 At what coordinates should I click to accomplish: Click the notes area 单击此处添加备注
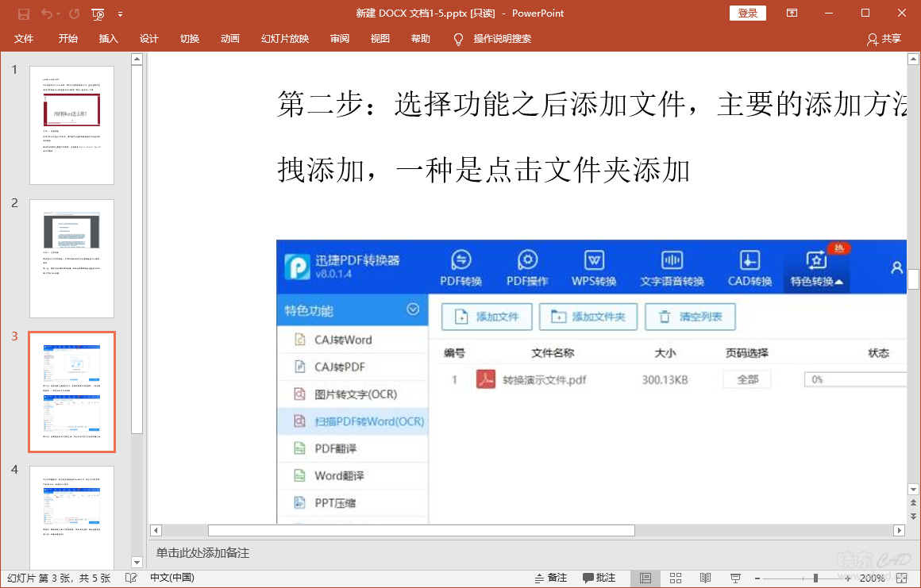click(202, 553)
